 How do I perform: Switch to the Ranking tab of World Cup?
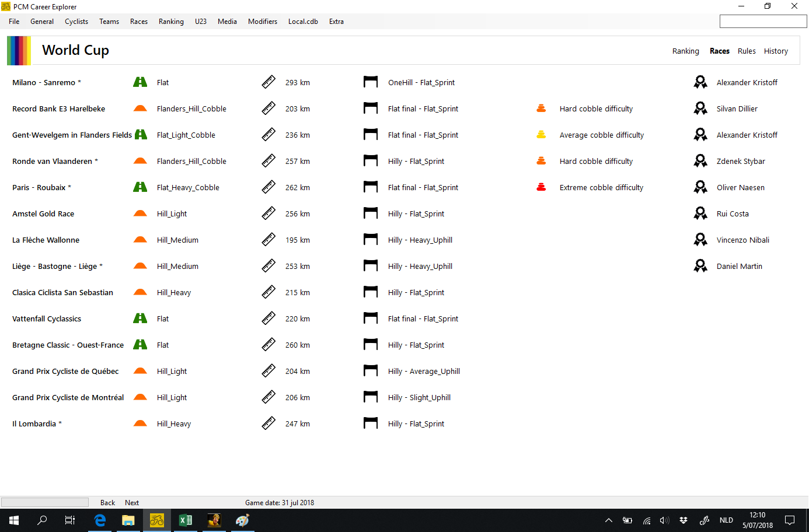[685, 51]
